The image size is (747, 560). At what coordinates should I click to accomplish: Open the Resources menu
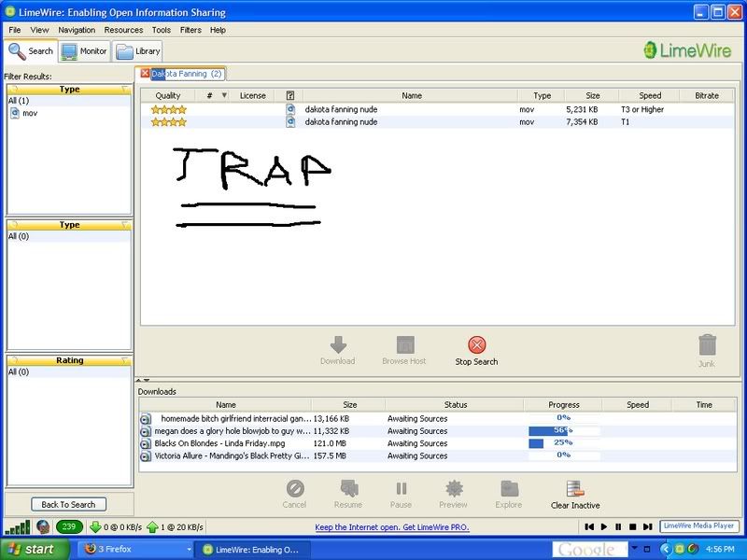(x=123, y=30)
